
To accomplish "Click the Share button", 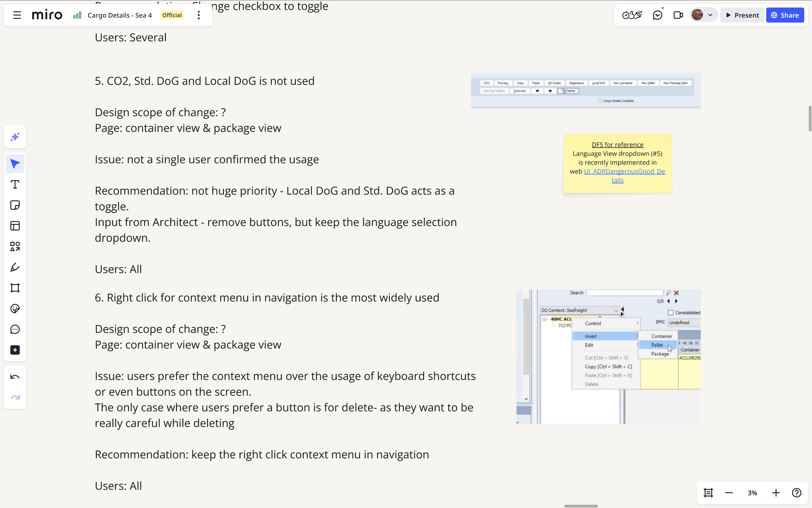I will 785,15.
